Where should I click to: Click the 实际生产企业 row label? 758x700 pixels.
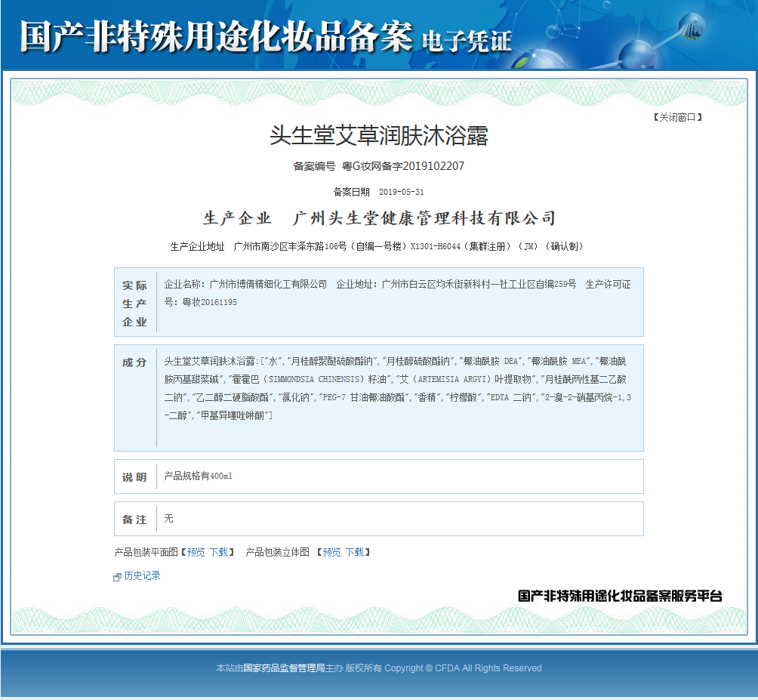[134, 304]
